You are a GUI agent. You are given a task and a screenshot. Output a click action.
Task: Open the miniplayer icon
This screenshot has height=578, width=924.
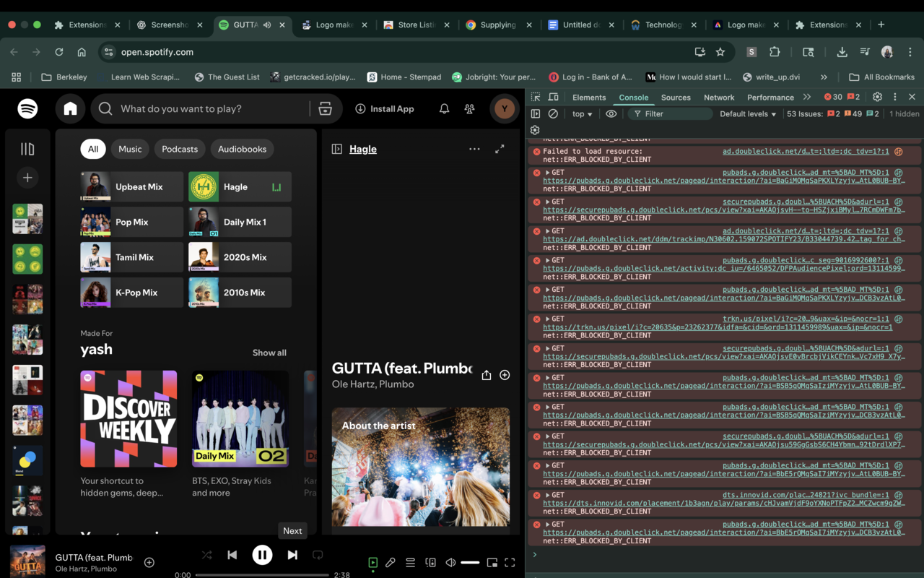tap(492, 562)
